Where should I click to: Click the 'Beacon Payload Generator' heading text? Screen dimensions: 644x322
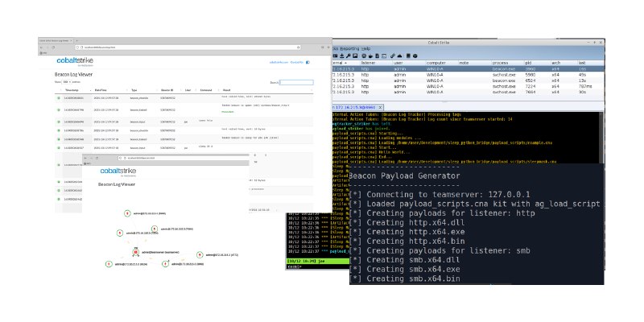coord(405,175)
